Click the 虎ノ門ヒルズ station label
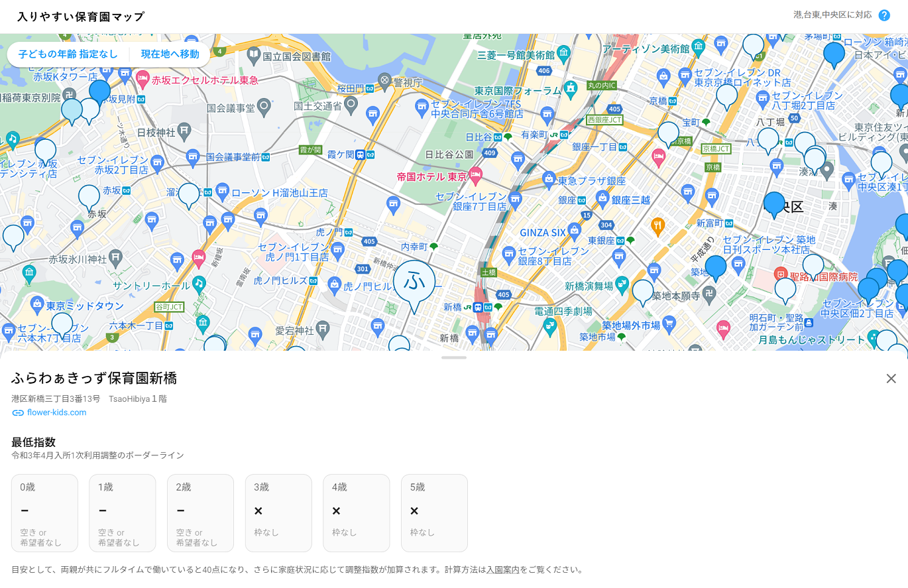908x588 pixels. pyautogui.click(x=281, y=280)
